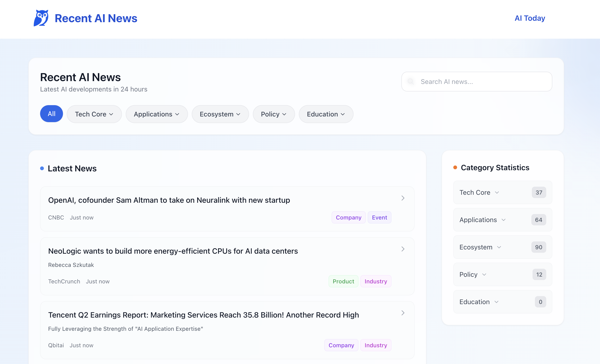Click the Industry tag on Tencent article
600x364 pixels.
tap(376, 345)
